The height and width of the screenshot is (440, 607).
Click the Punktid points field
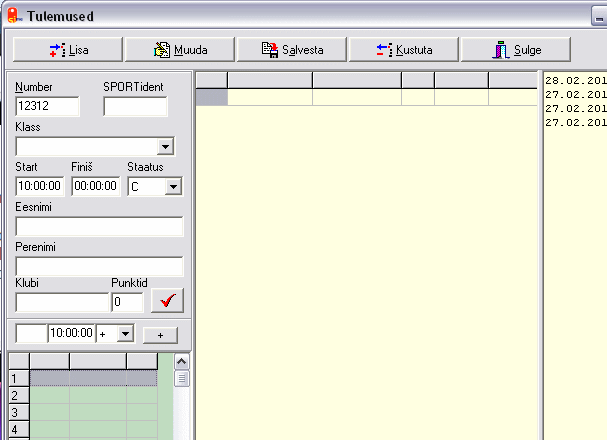[x=127, y=302]
